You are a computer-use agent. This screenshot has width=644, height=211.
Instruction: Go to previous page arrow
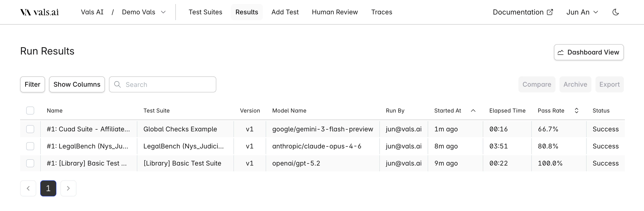coord(28,188)
